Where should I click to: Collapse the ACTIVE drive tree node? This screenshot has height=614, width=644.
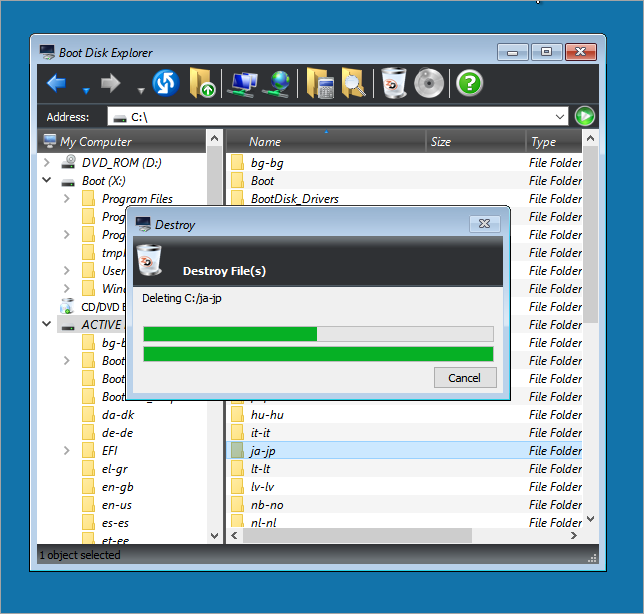[x=47, y=324]
